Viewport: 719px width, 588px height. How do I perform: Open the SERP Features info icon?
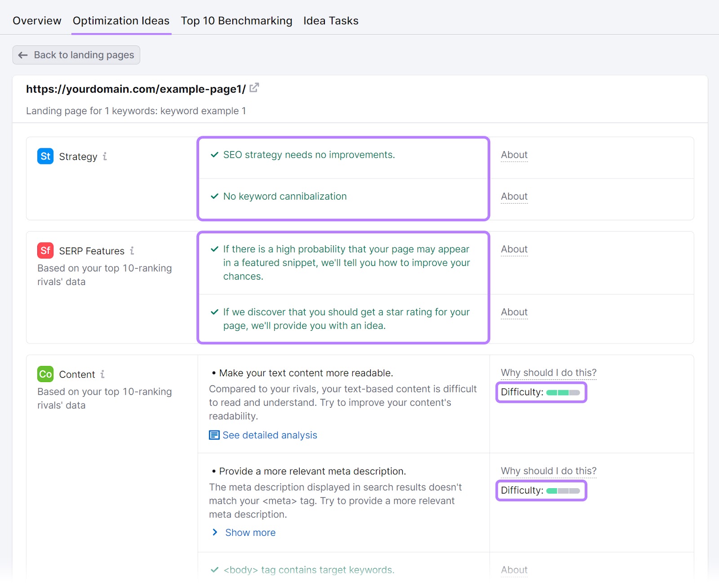[132, 250]
